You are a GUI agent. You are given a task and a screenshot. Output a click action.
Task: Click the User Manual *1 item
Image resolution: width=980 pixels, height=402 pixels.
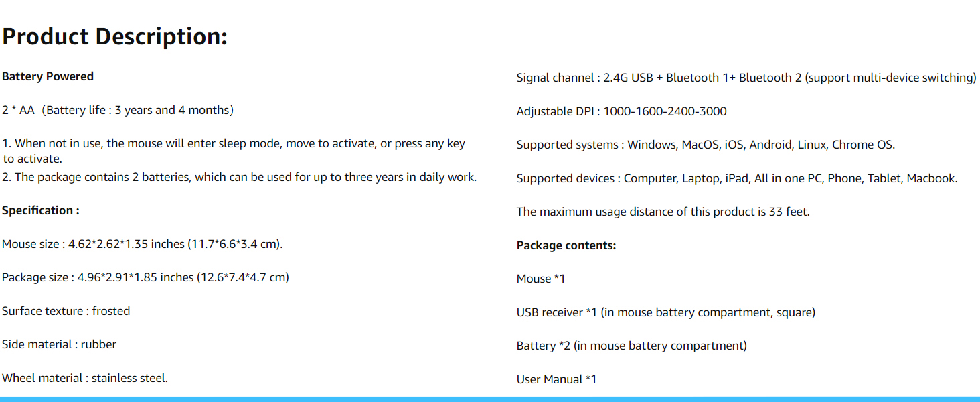click(x=556, y=379)
